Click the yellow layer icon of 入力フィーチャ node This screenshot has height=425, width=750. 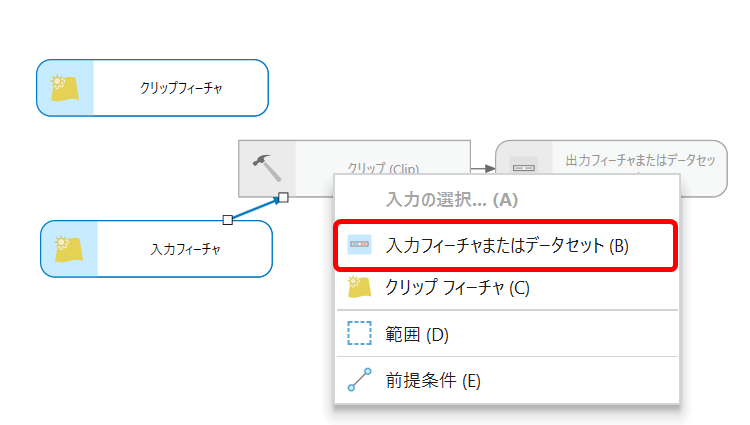(x=68, y=249)
